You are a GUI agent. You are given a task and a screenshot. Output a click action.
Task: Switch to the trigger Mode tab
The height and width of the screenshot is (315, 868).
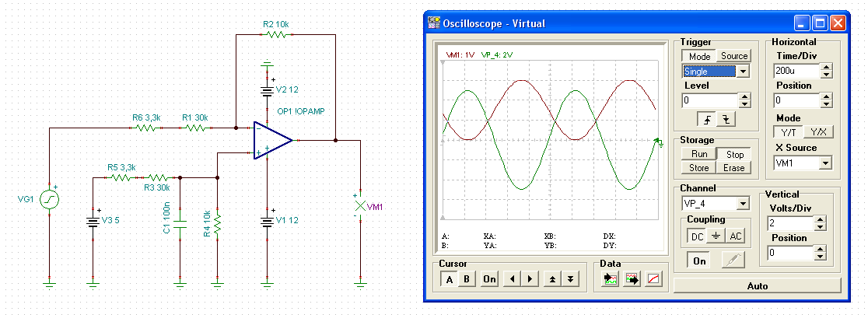point(699,56)
